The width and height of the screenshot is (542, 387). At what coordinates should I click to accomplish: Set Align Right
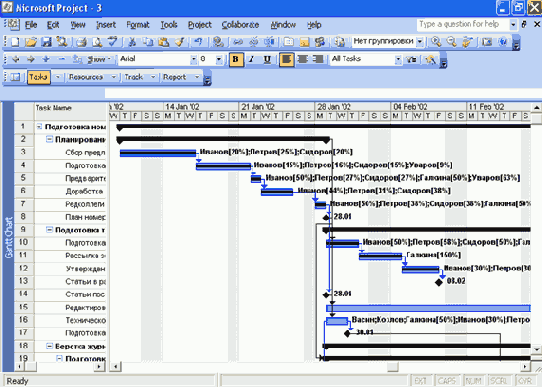coord(318,59)
